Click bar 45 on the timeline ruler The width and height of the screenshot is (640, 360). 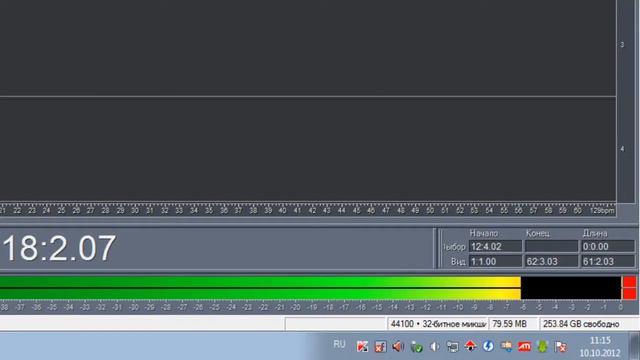pyautogui.click(x=356, y=211)
